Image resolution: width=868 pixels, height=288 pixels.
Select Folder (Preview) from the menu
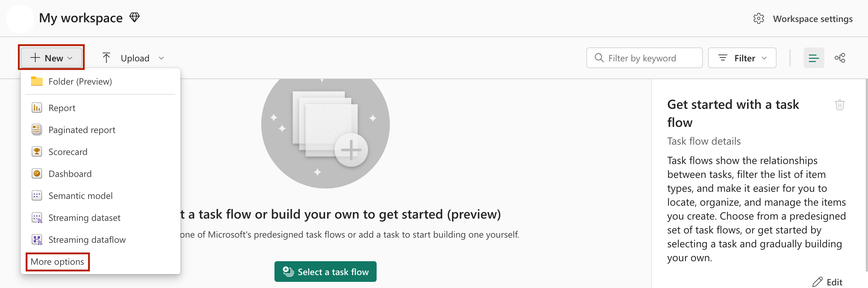click(100, 81)
